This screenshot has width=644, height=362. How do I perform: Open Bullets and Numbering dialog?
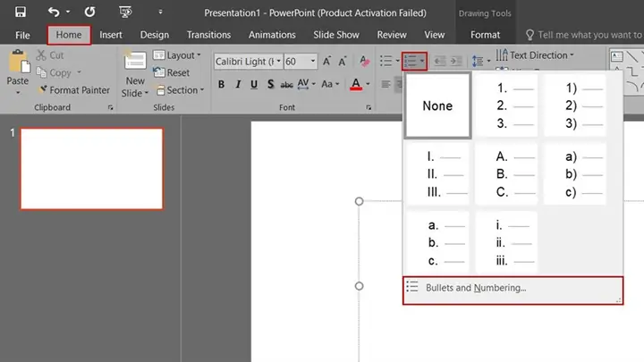tap(513, 288)
